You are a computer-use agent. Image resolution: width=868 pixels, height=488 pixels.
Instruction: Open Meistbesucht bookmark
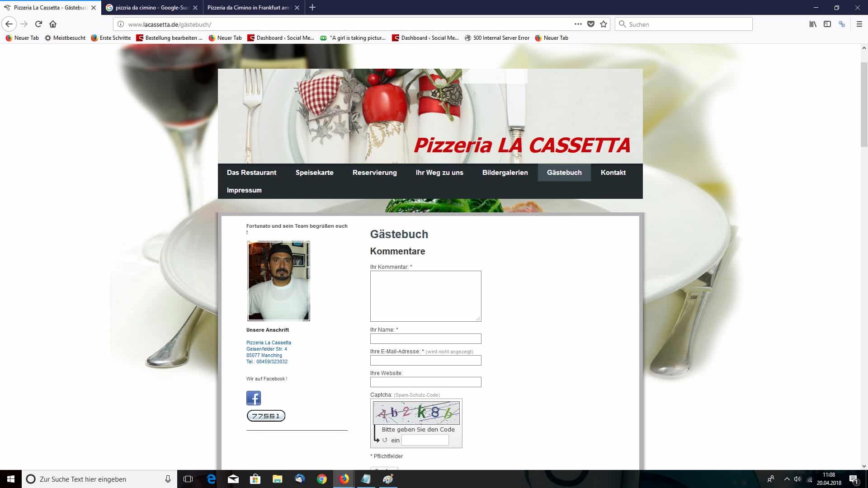pyautogui.click(x=65, y=38)
